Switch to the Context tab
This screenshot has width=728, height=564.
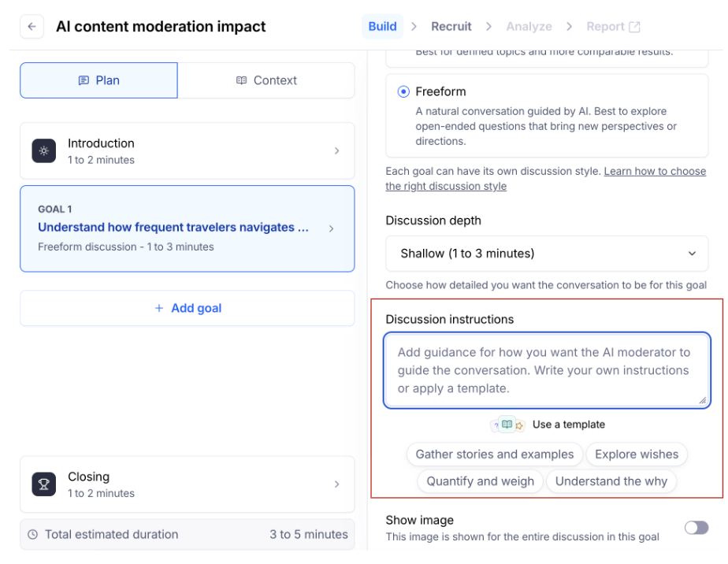(x=266, y=80)
